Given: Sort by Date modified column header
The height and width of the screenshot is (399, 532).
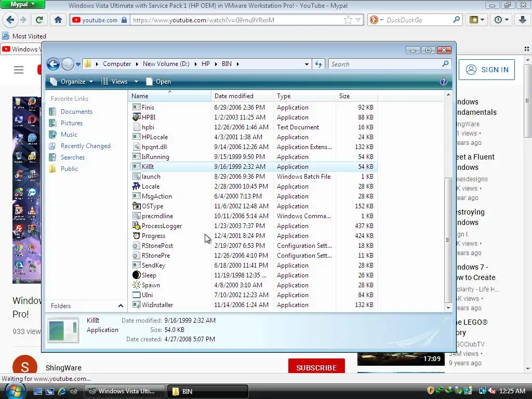Looking at the screenshot, I should point(242,96).
